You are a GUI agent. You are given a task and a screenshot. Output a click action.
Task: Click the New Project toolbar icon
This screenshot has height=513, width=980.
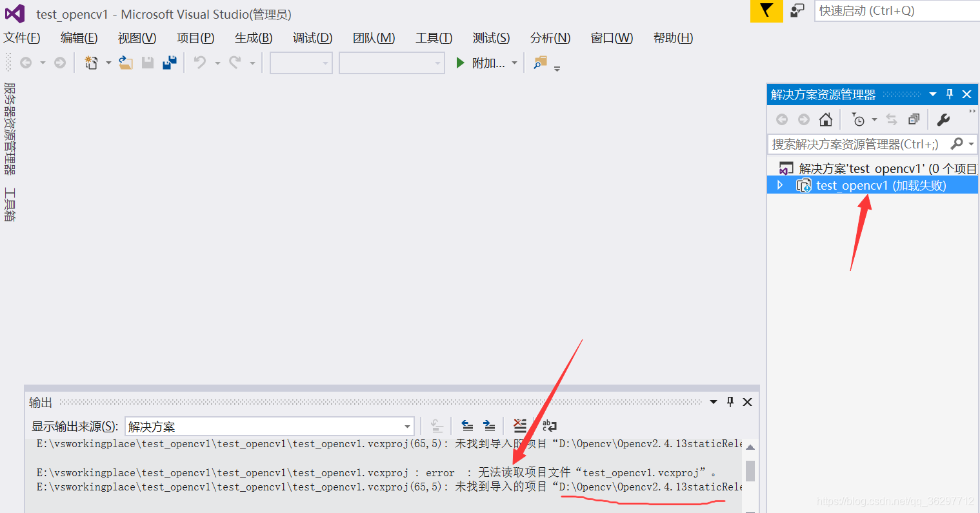click(x=92, y=63)
